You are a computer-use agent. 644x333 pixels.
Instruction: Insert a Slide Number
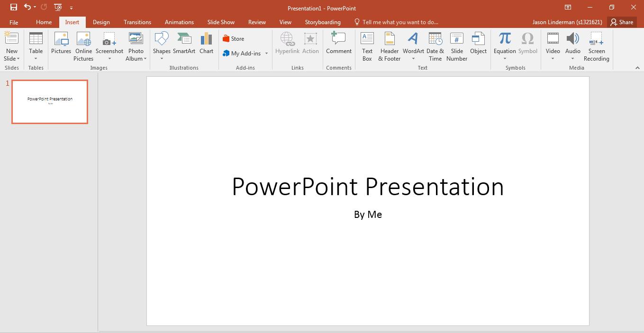point(456,46)
